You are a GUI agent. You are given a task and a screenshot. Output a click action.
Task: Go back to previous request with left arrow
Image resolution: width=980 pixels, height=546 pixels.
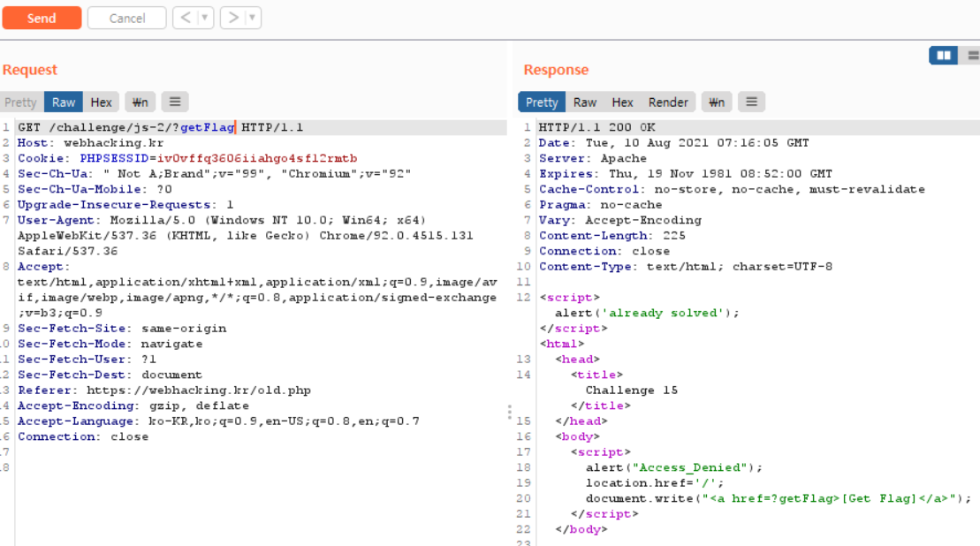(x=186, y=18)
